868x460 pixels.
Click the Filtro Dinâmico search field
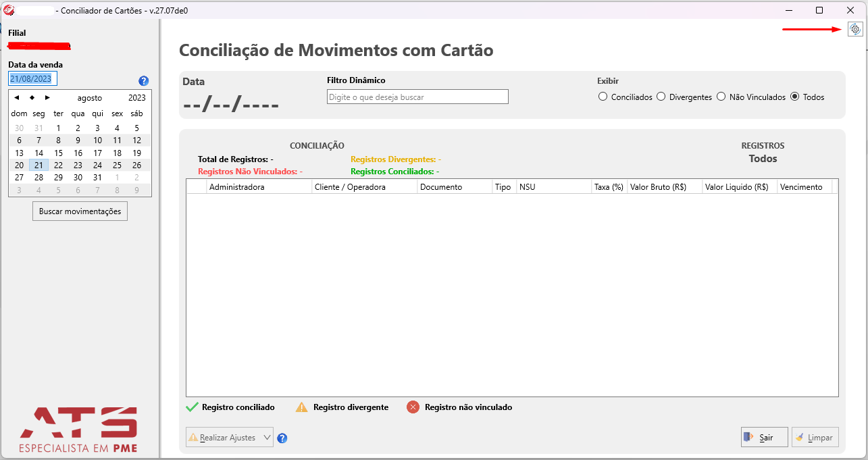417,97
